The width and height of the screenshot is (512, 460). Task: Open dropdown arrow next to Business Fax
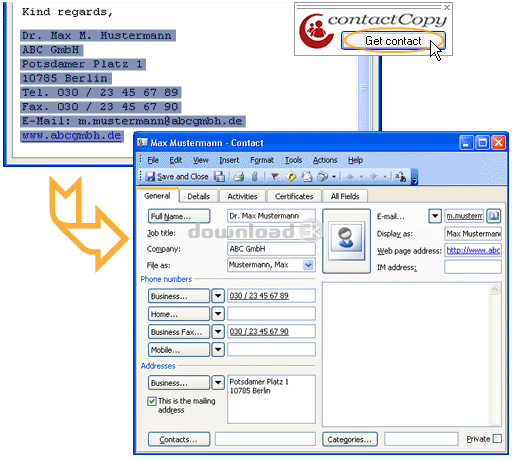click(x=218, y=332)
